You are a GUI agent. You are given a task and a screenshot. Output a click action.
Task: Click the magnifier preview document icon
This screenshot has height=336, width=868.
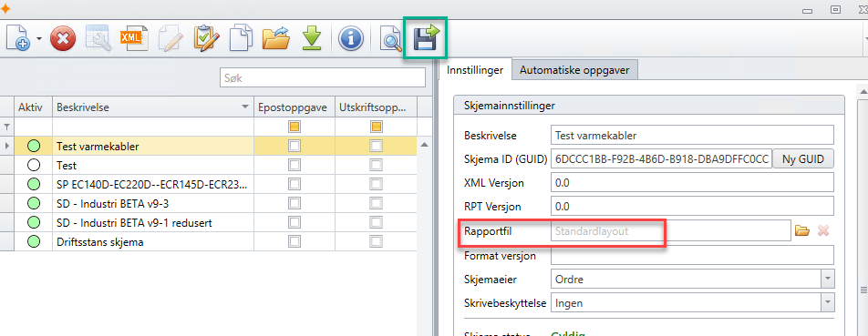[391, 39]
